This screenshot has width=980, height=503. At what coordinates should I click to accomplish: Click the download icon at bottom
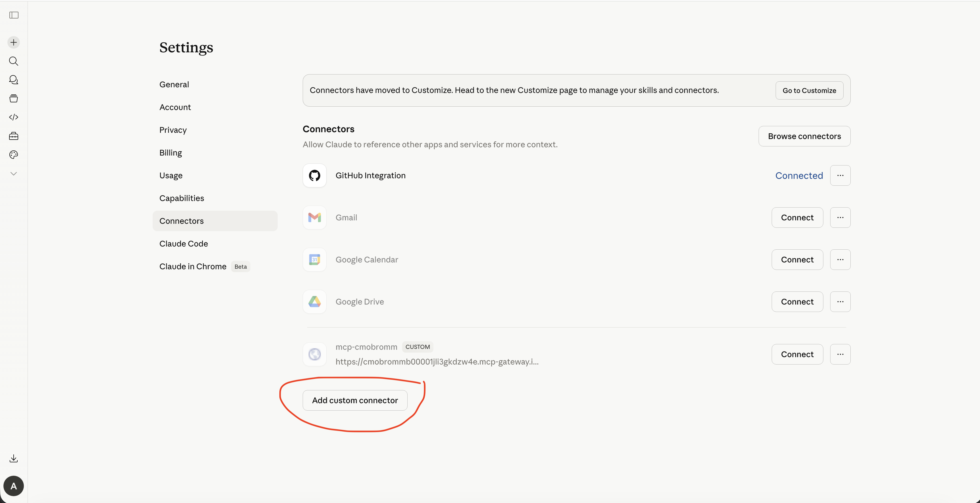pyautogui.click(x=14, y=458)
